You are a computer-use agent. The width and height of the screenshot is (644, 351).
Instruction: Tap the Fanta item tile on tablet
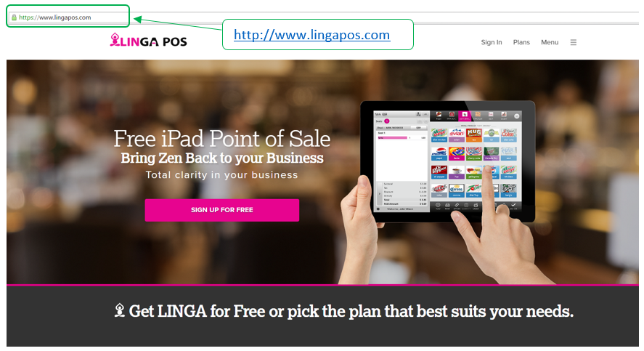tap(457, 154)
